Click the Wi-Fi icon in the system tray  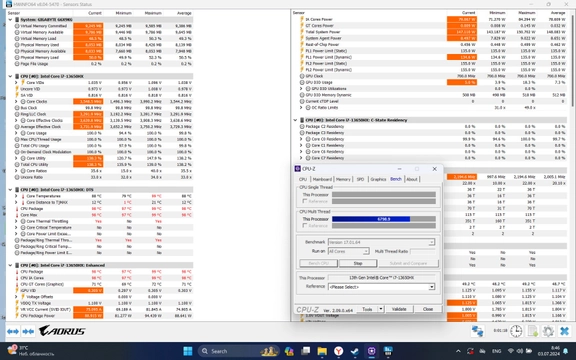511,351
